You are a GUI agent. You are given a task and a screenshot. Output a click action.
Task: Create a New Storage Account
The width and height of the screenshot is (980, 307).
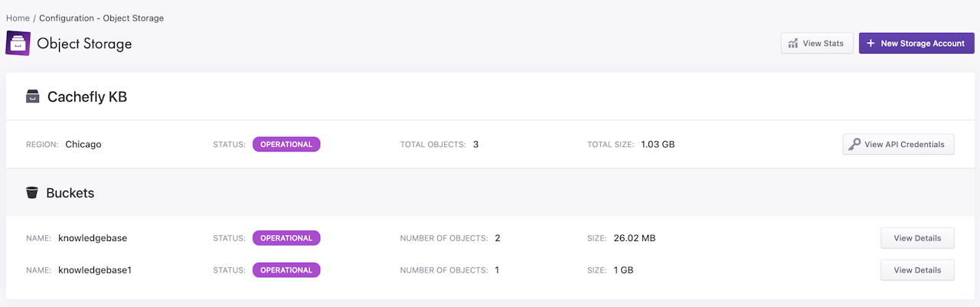[x=916, y=44]
